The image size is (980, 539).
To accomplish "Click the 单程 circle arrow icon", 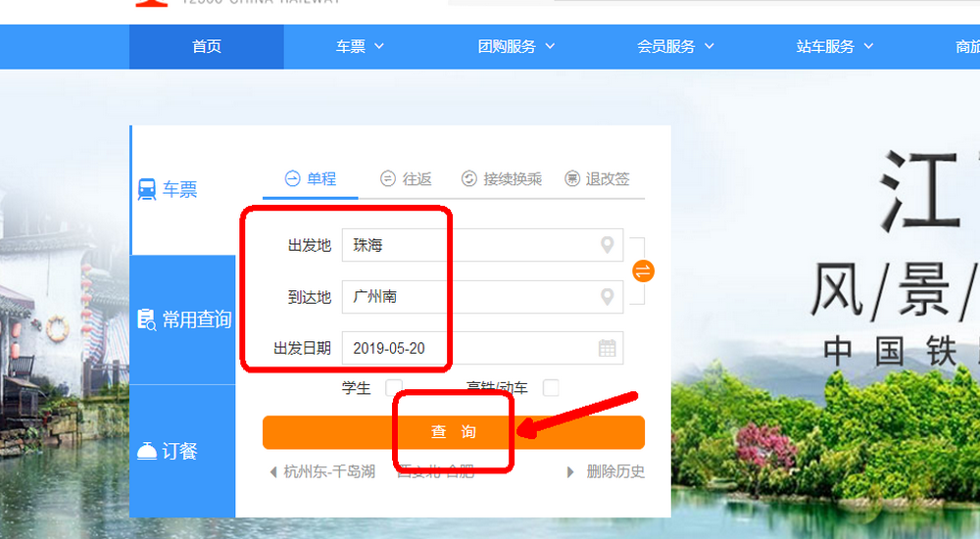I will coord(292,178).
